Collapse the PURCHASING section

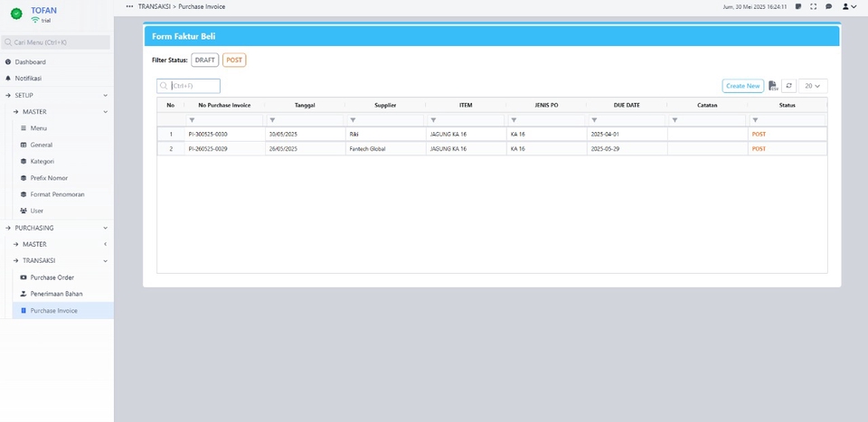click(56, 228)
